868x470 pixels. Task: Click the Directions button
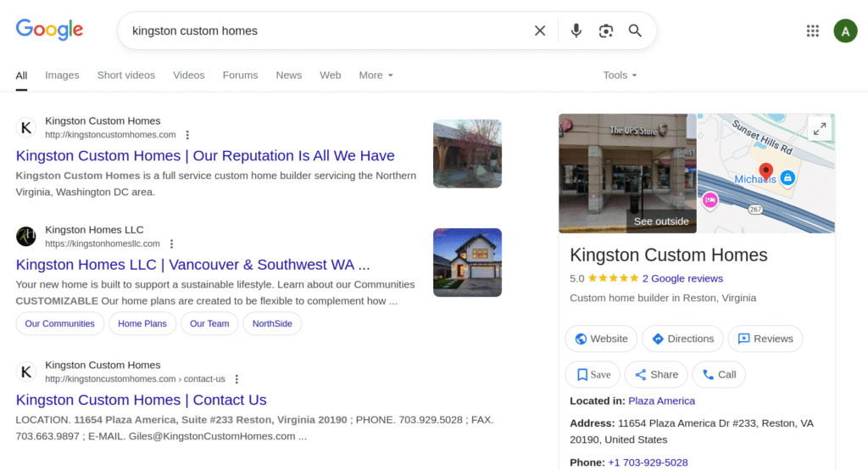pyautogui.click(x=682, y=339)
